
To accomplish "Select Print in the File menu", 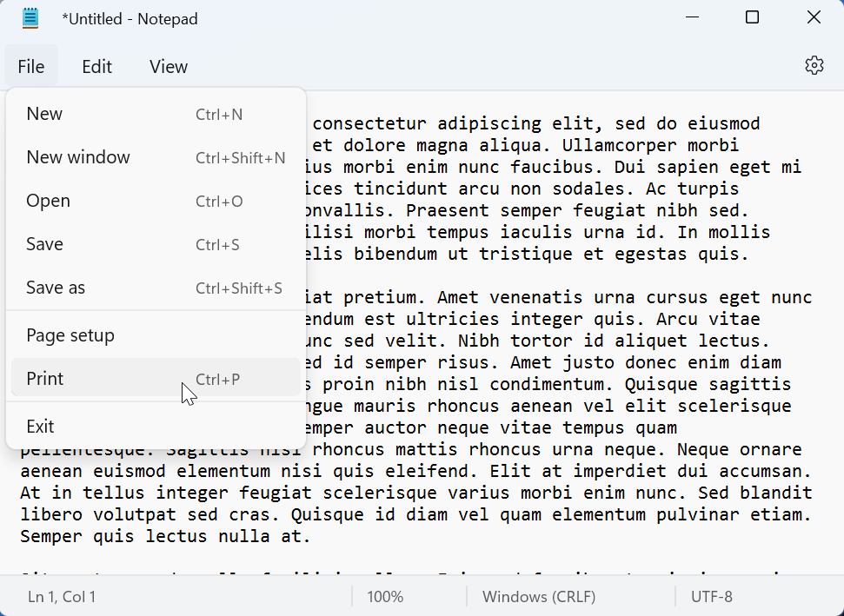I will coord(45,379).
